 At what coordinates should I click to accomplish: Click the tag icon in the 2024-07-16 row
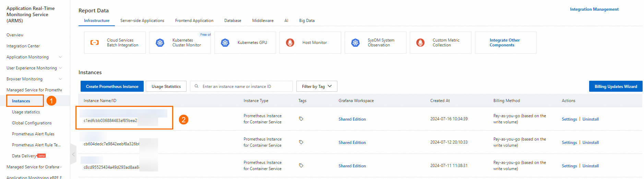click(301, 119)
